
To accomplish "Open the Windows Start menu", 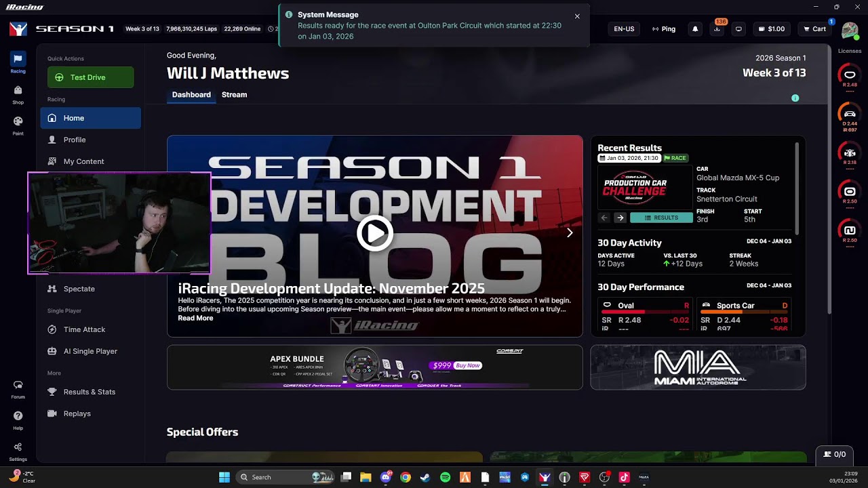I will (x=224, y=477).
